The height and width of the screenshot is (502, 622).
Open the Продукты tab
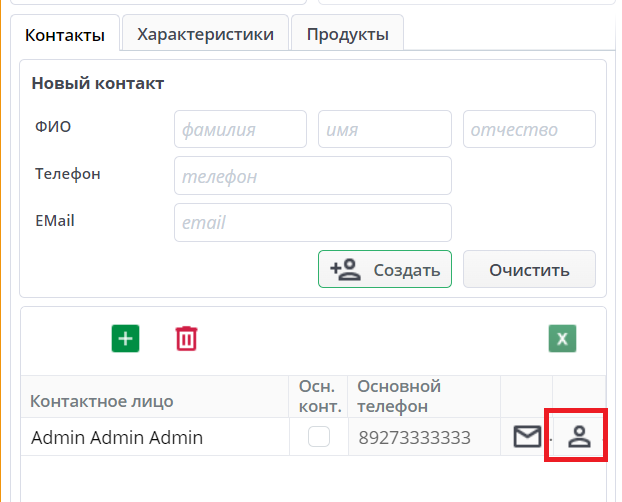347,34
